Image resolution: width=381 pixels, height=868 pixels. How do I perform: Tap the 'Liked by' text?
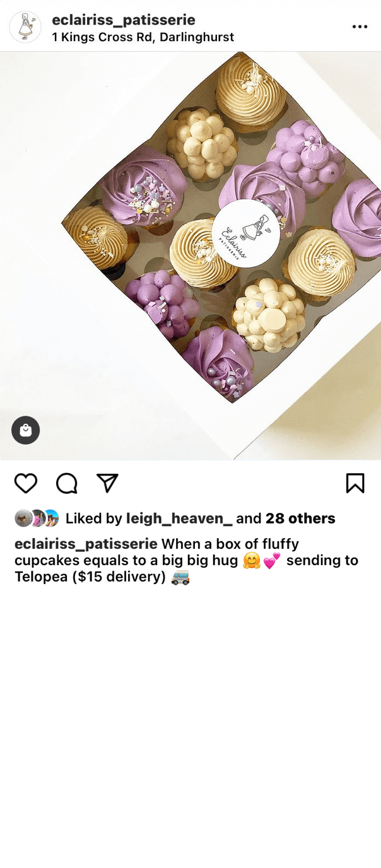(94, 519)
